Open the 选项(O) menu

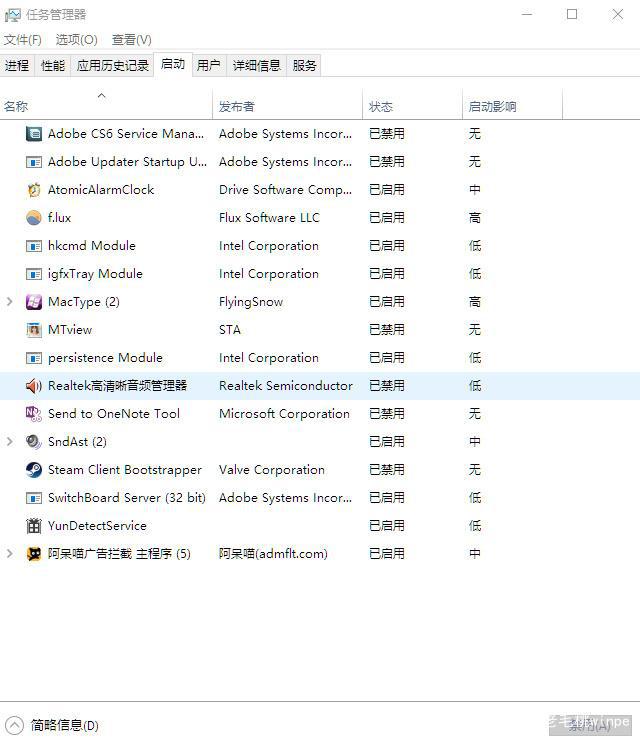pos(76,40)
